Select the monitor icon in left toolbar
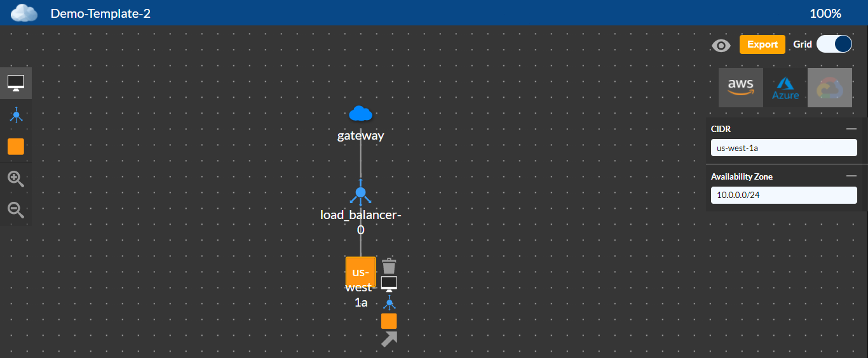The image size is (868, 358). click(16, 83)
